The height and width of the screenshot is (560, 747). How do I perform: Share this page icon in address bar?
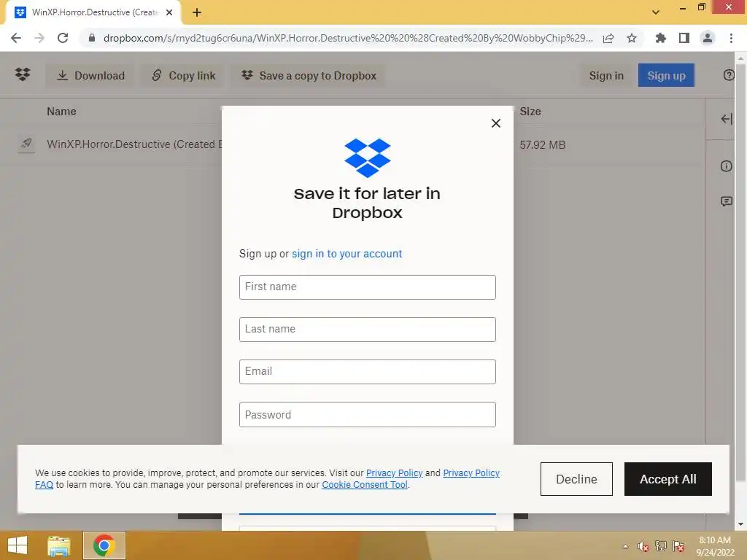pyautogui.click(x=608, y=38)
